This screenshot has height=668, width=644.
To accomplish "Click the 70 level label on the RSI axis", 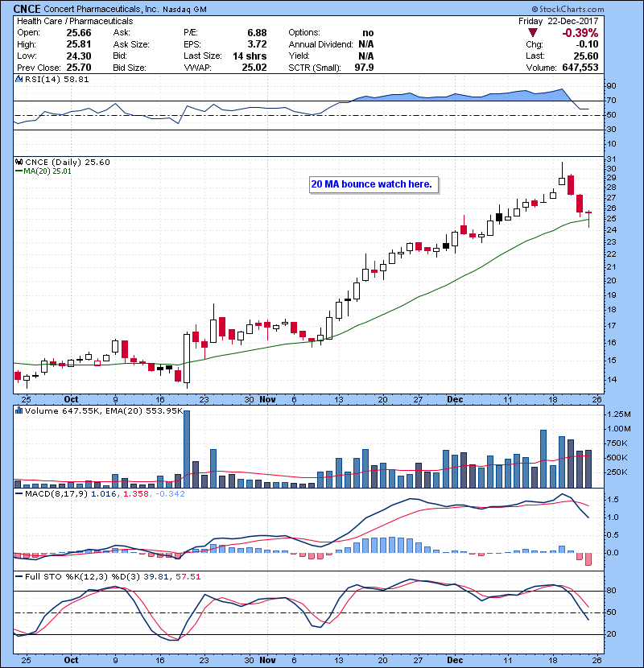I will click(611, 101).
